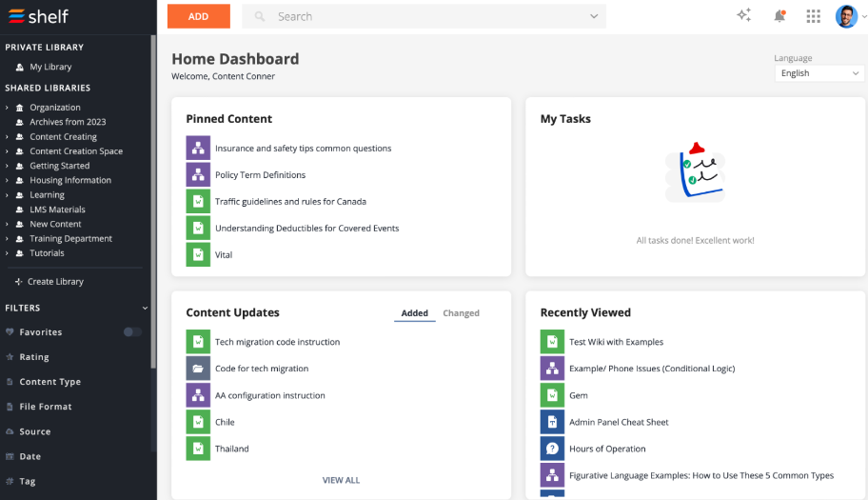868x500 pixels.
Task: Click the folder icon beside Code for tech migration
Action: point(198,369)
